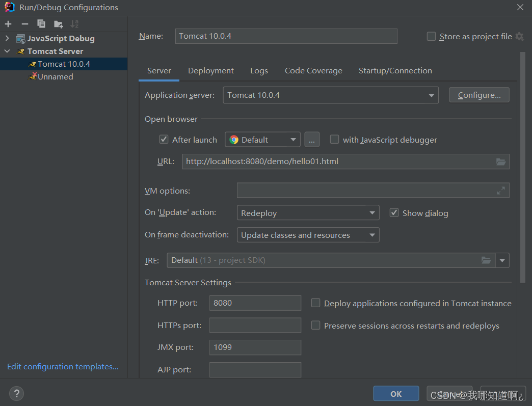
Task: Browse for a JRE using folder icon
Action: click(486, 260)
